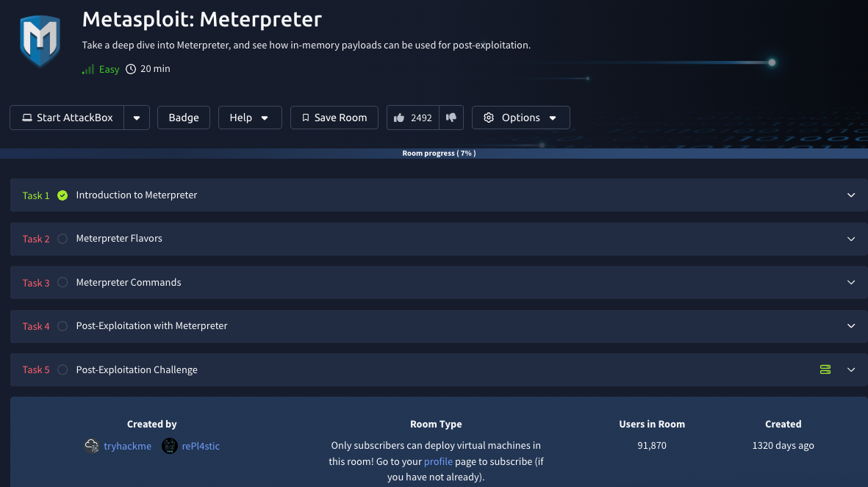Click the gear icon on the Options button

point(489,117)
